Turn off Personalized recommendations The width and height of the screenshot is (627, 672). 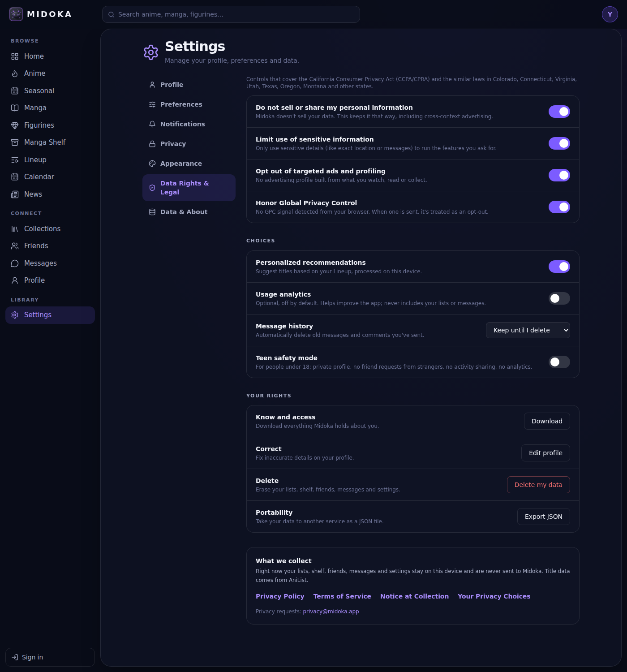559,267
